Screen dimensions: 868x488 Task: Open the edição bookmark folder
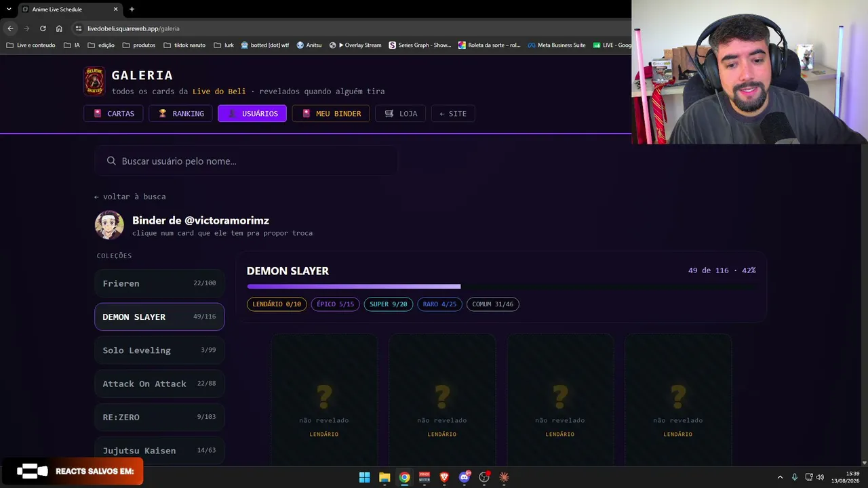(101, 45)
